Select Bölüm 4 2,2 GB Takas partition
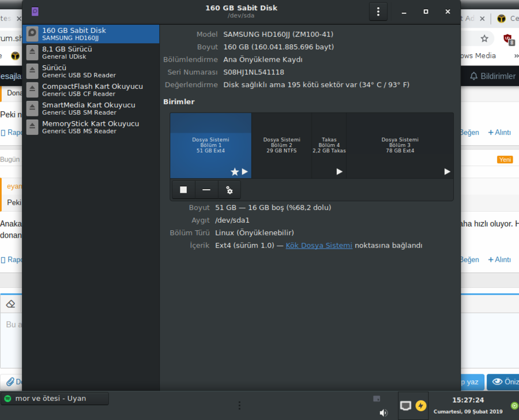Viewport: 519px width, 420px height. tap(329, 145)
